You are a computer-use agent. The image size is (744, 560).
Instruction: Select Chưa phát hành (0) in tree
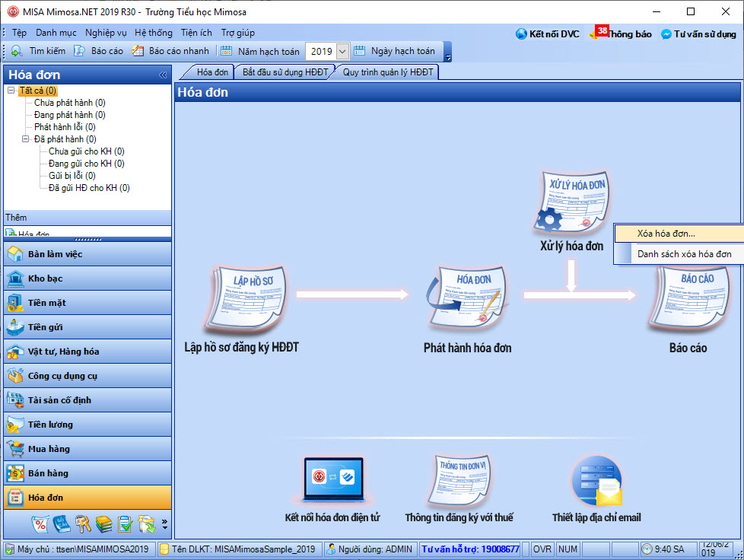[x=70, y=103]
